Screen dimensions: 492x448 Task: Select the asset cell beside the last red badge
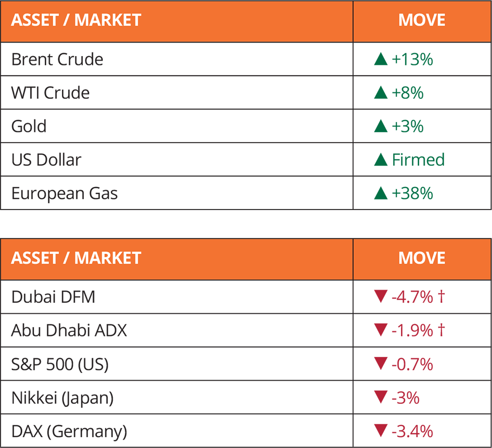[x=177, y=429]
